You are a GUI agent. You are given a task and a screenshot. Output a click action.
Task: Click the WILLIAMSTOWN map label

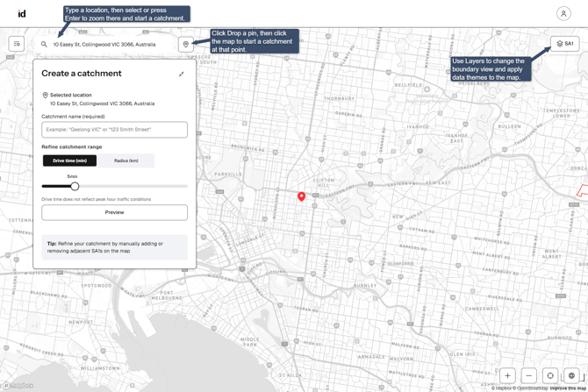coord(100,368)
